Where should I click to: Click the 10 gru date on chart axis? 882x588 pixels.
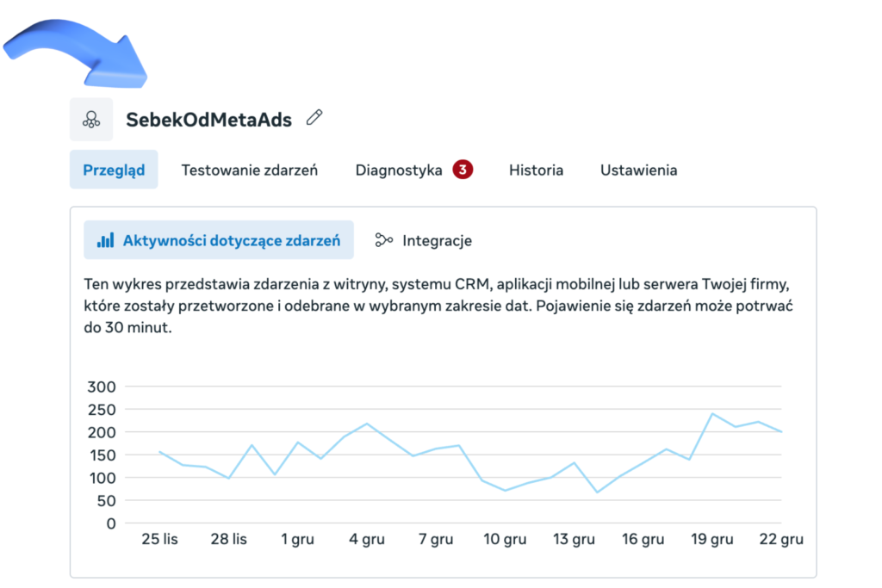pos(504,540)
